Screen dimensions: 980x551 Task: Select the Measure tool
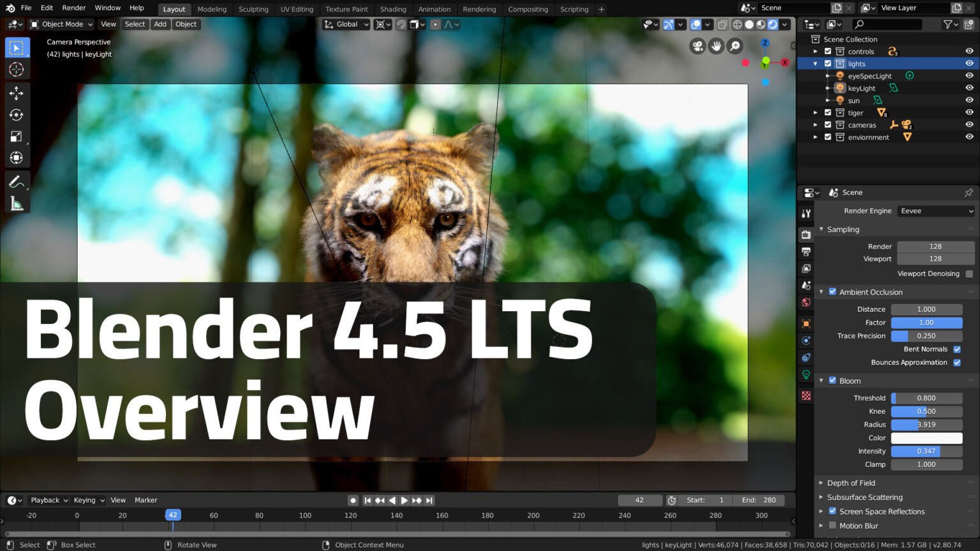point(17,203)
